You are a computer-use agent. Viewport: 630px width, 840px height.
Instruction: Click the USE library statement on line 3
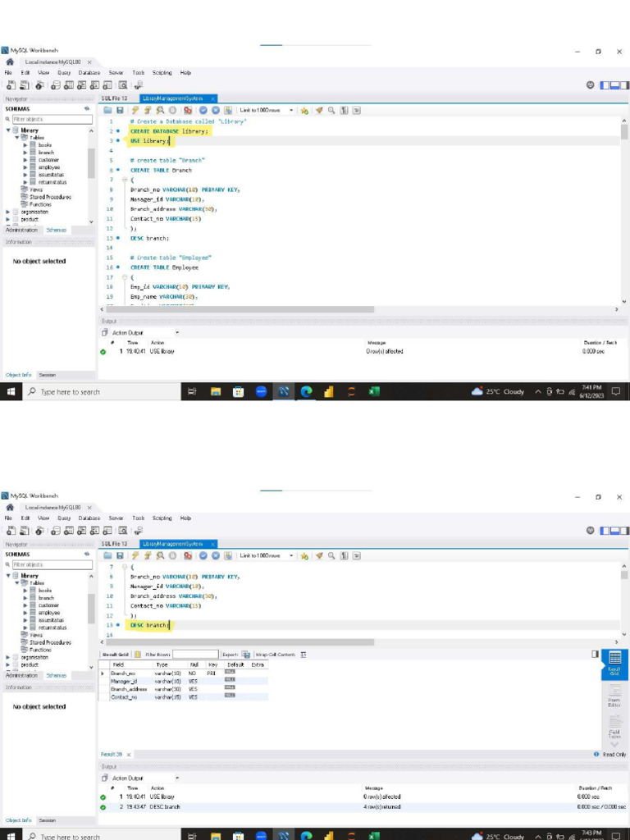pos(148,141)
